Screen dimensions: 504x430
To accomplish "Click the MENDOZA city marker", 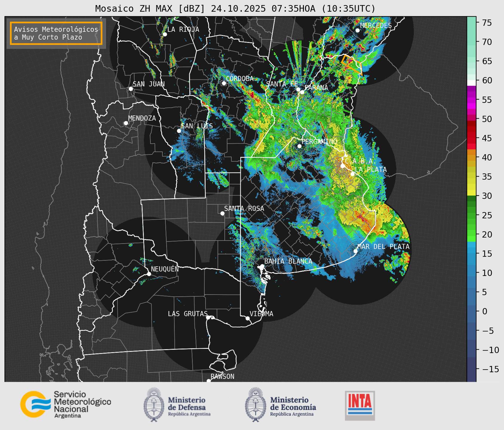I will pyautogui.click(x=126, y=123).
